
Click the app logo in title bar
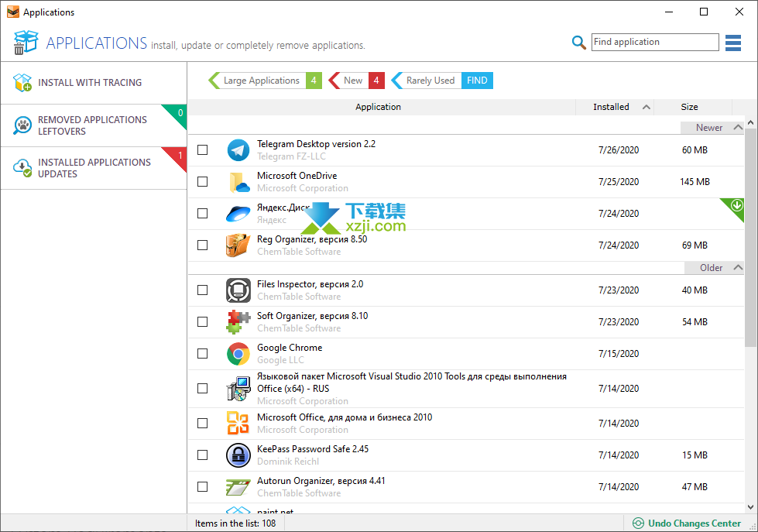point(13,12)
